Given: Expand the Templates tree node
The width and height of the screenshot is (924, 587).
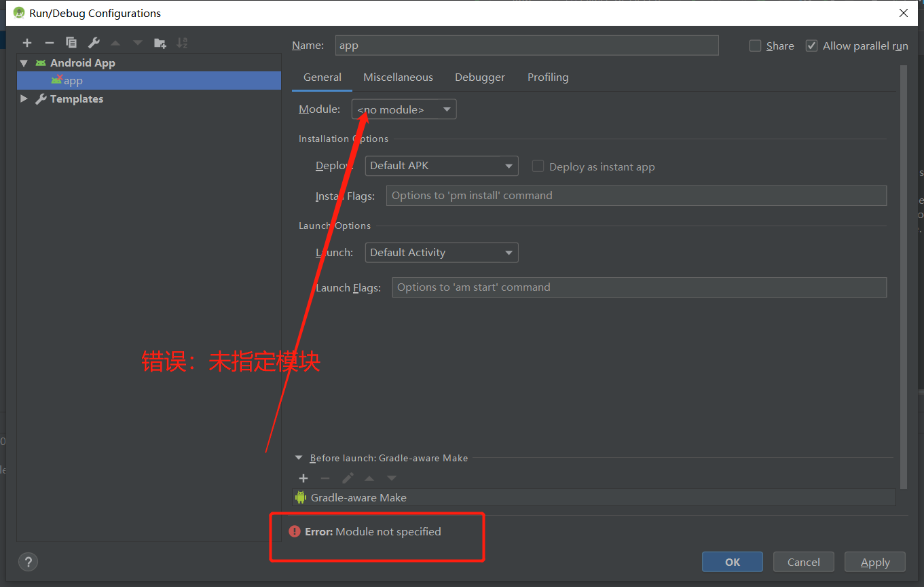Looking at the screenshot, I should tap(24, 99).
